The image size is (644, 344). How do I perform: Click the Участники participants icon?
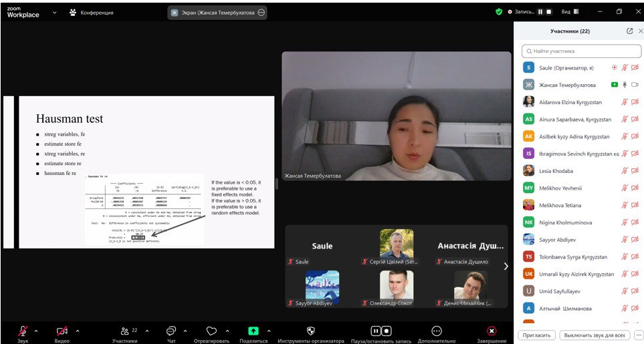pos(124,331)
